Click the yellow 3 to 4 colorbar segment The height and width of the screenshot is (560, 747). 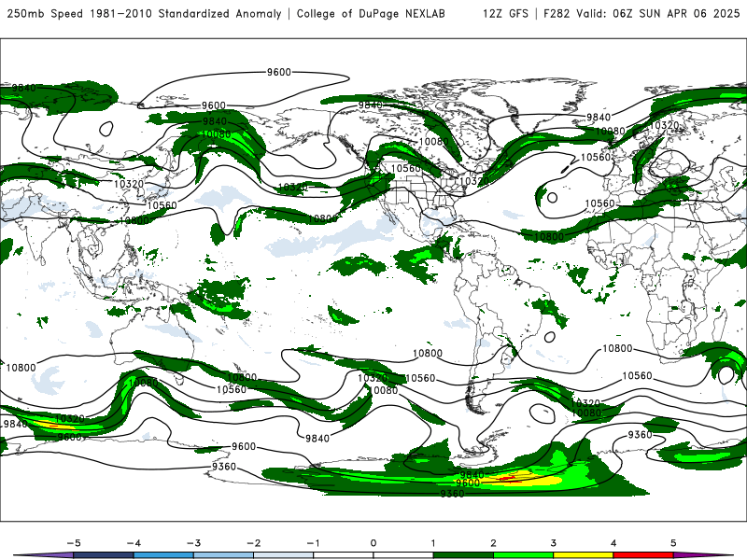pos(583,555)
